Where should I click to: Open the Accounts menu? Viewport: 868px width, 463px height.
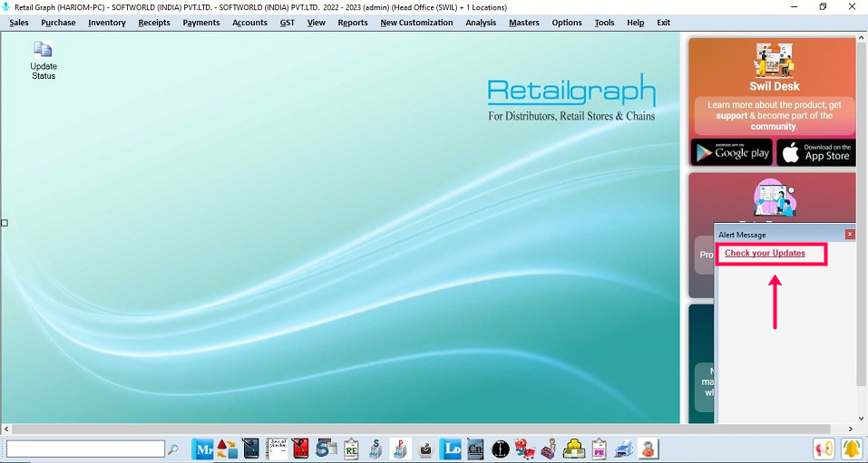coord(249,23)
